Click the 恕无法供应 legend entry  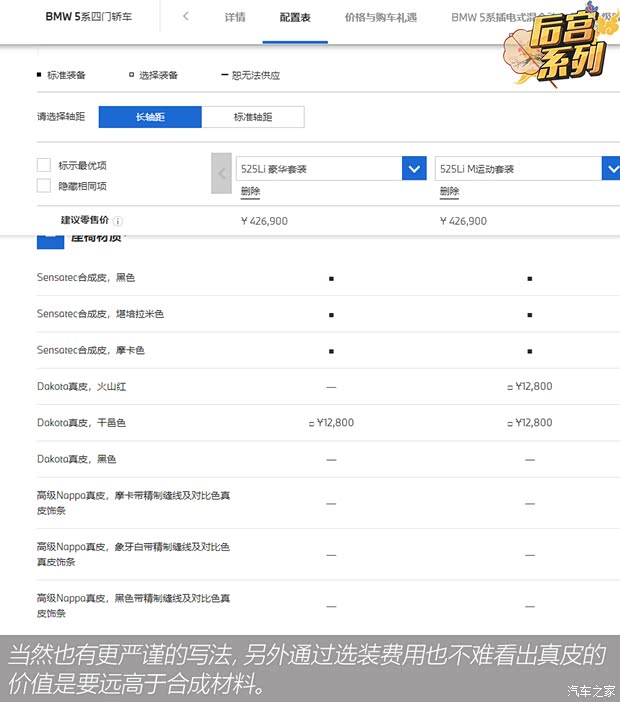(x=251, y=75)
